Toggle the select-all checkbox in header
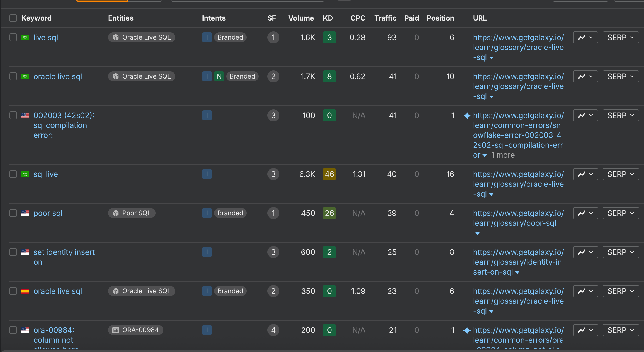644x352 pixels. [x=13, y=18]
